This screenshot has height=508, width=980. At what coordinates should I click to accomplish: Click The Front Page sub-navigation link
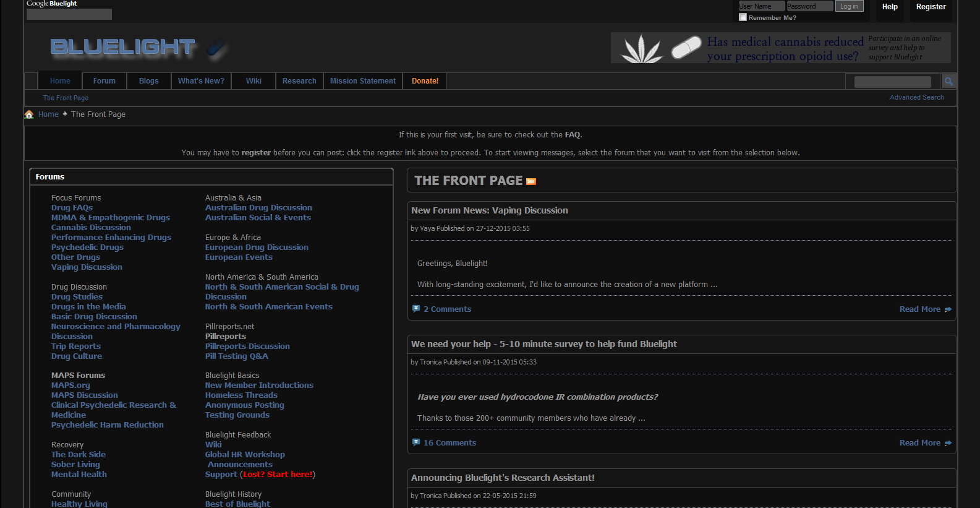(66, 98)
